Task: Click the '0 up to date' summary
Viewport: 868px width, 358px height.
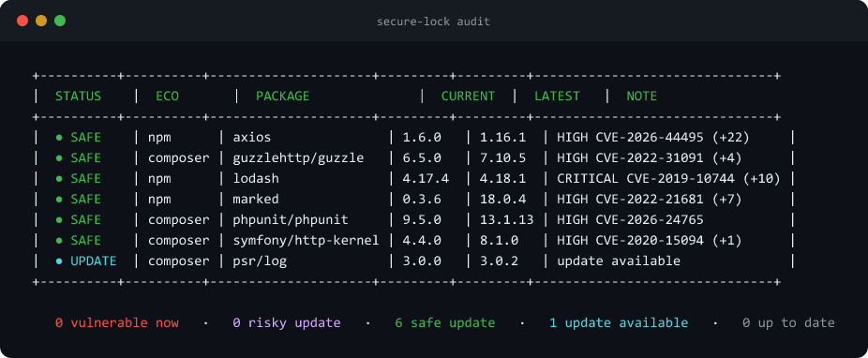Action: pyautogui.click(x=789, y=323)
